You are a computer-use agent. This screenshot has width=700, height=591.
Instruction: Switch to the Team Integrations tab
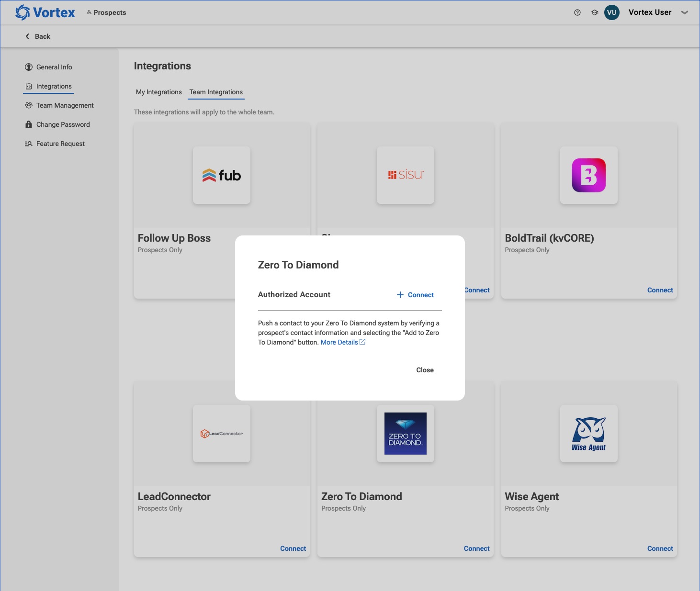[216, 92]
